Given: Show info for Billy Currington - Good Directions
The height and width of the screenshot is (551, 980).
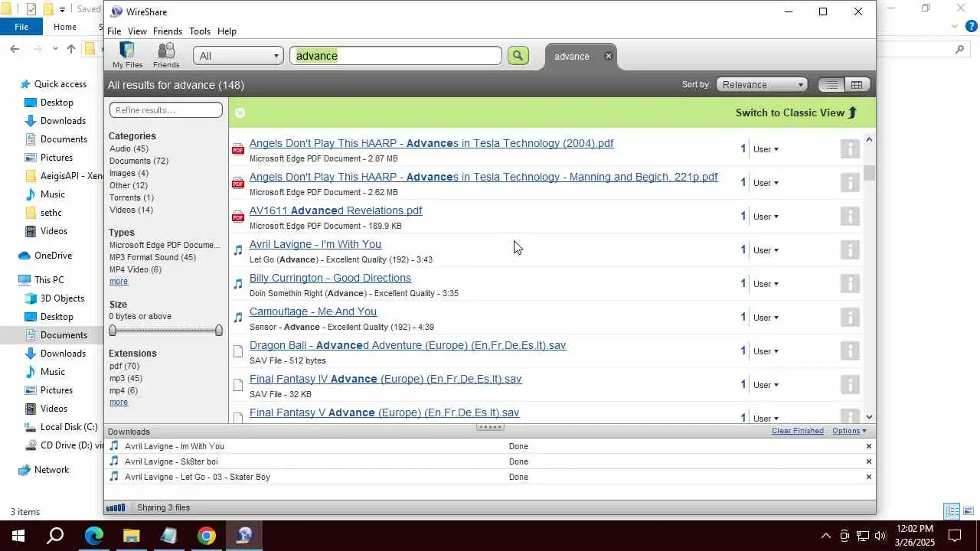Looking at the screenshot, I should [x=850, y=283].
